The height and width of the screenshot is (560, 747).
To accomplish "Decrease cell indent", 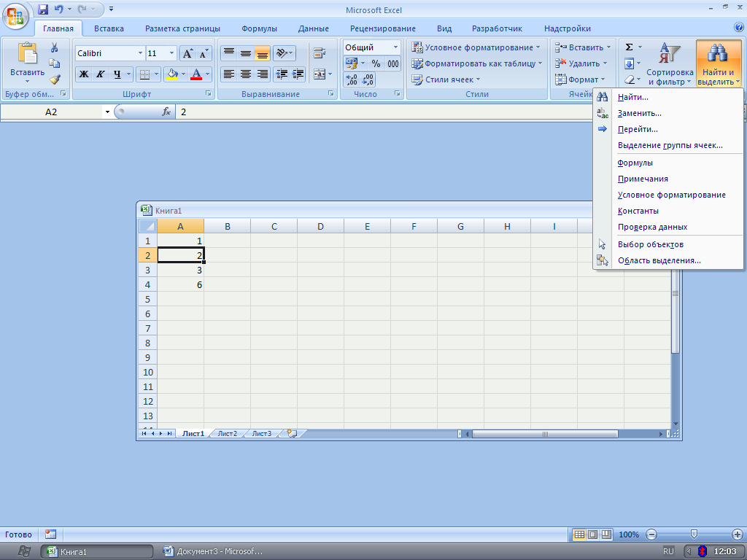I will [282, 74].
